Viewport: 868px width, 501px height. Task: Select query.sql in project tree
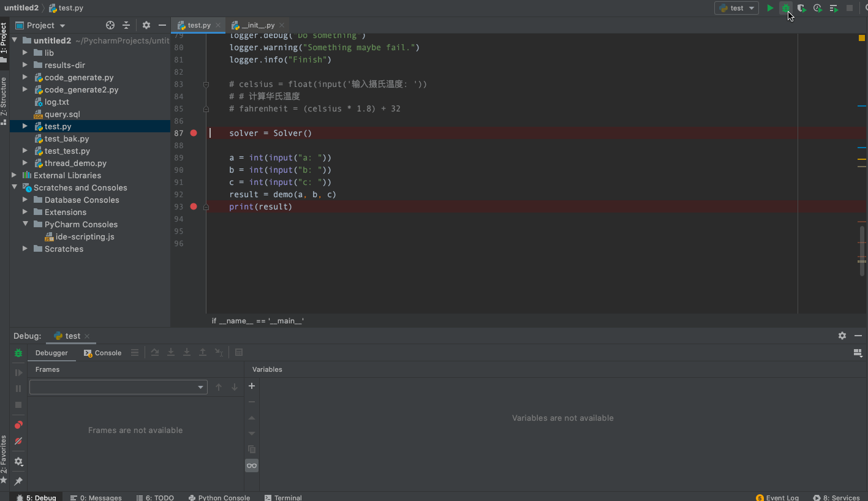[62, 114]
